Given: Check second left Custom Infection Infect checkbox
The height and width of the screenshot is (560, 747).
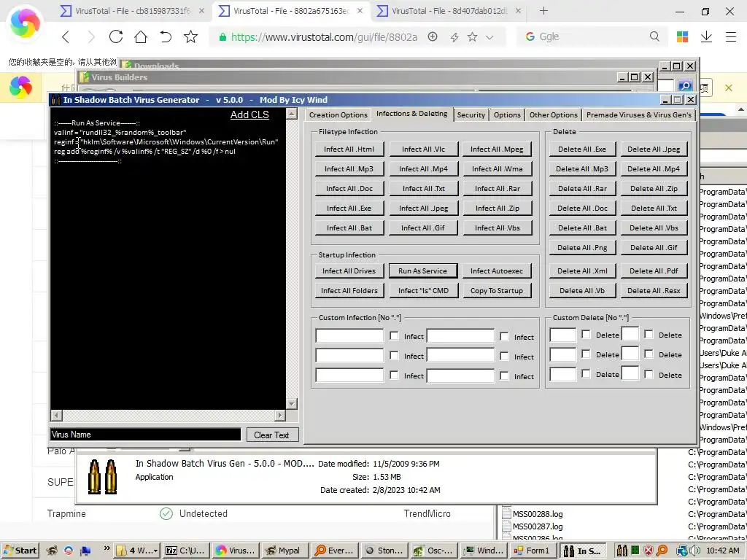Looking at the screenshot, I should 394,355.
